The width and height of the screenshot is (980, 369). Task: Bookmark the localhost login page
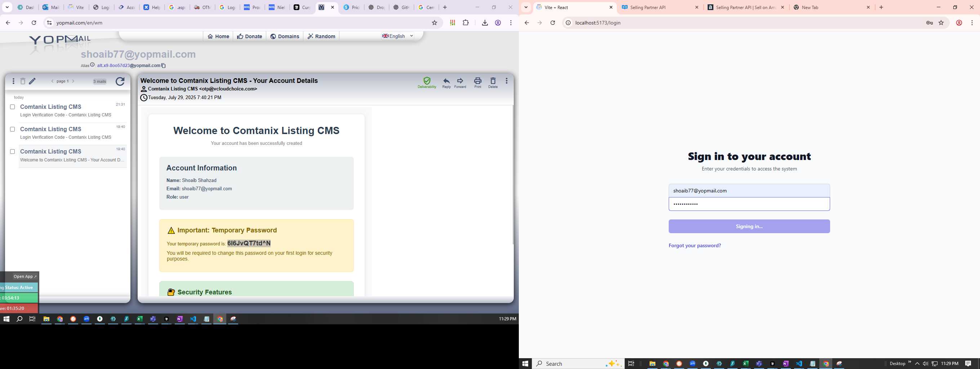[941, 23]
